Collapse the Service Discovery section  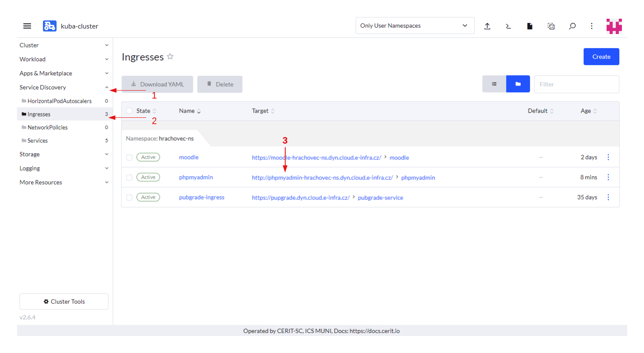[64, 87]
